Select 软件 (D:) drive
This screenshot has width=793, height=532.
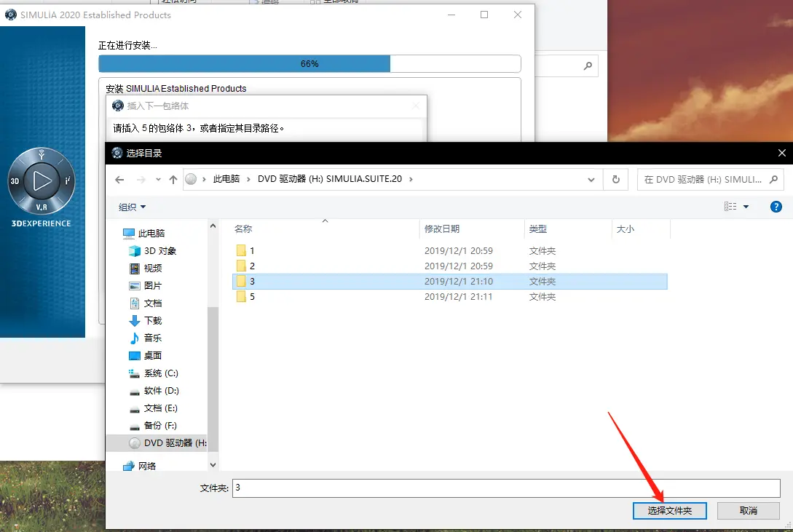pos(154,391)
